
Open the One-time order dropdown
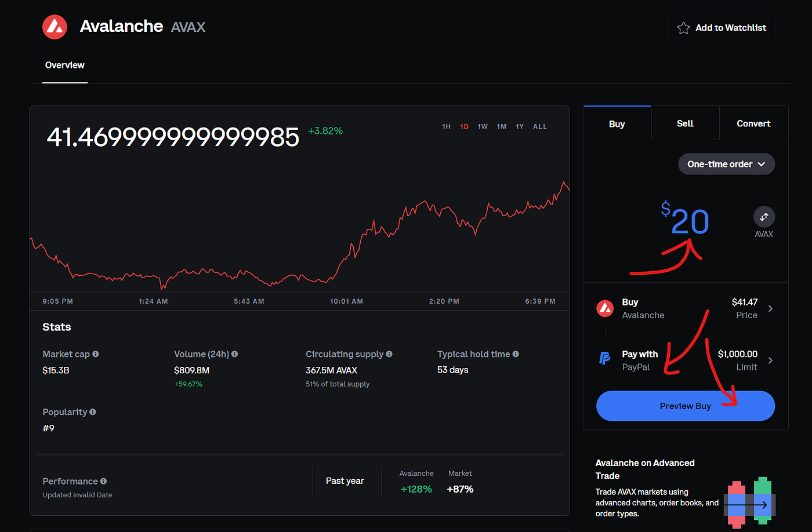(726, 164)
